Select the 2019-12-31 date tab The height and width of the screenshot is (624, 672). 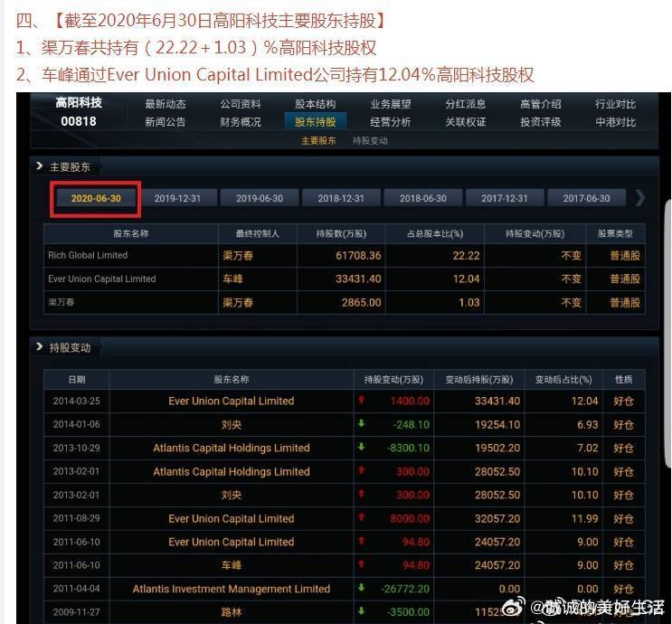(x=177, y=198)
